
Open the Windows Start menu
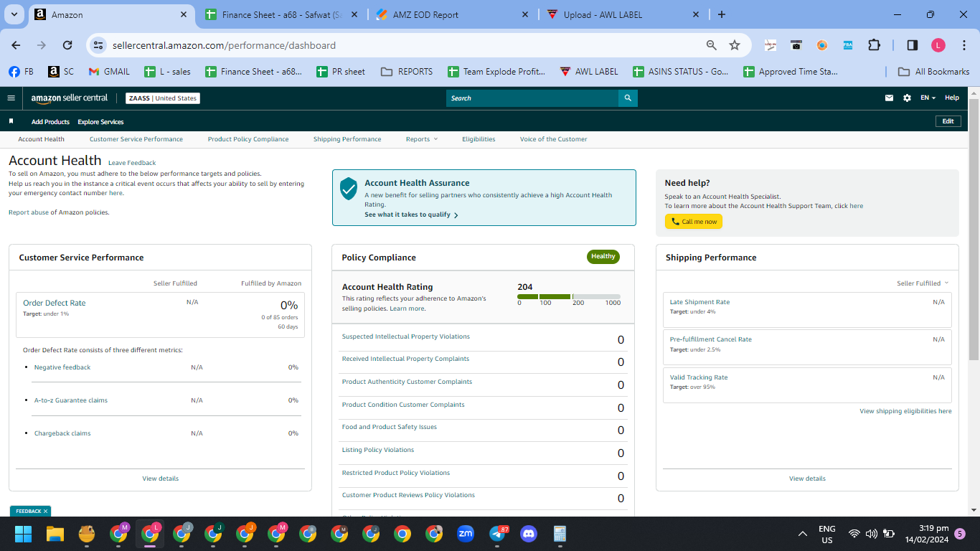[x=24, y=534]
